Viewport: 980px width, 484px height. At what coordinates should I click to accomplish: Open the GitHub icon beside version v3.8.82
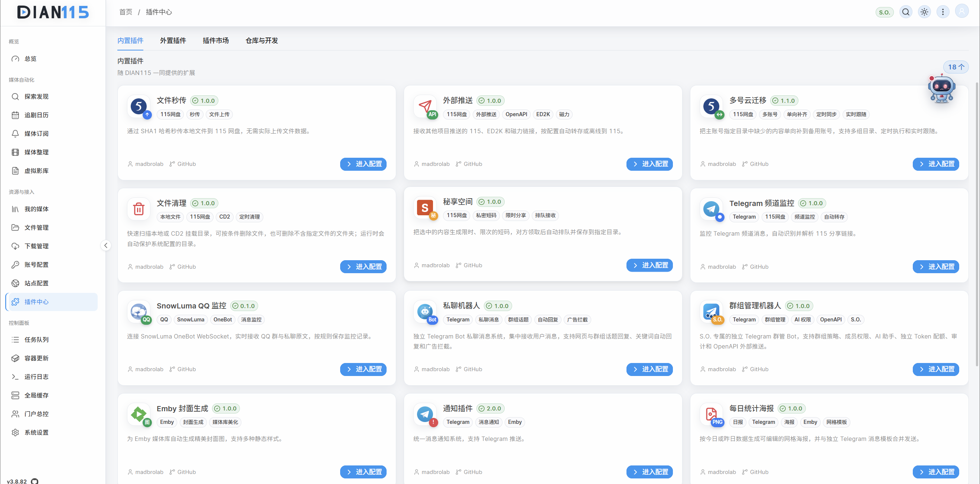point(35,481)
